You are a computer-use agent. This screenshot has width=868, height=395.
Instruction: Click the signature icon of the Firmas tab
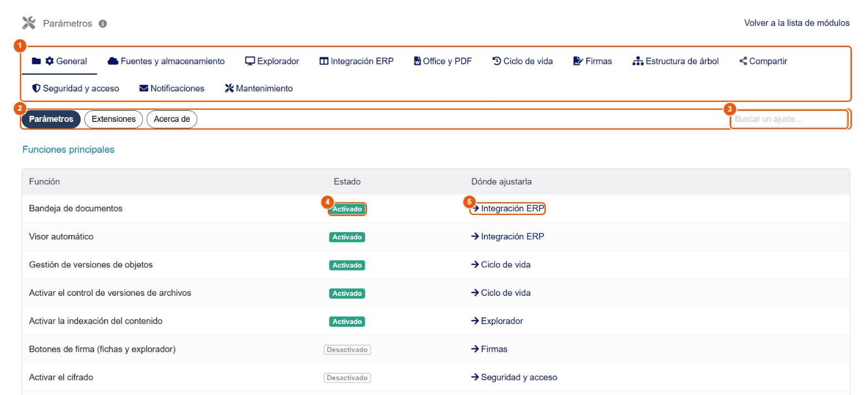(578, 61)
